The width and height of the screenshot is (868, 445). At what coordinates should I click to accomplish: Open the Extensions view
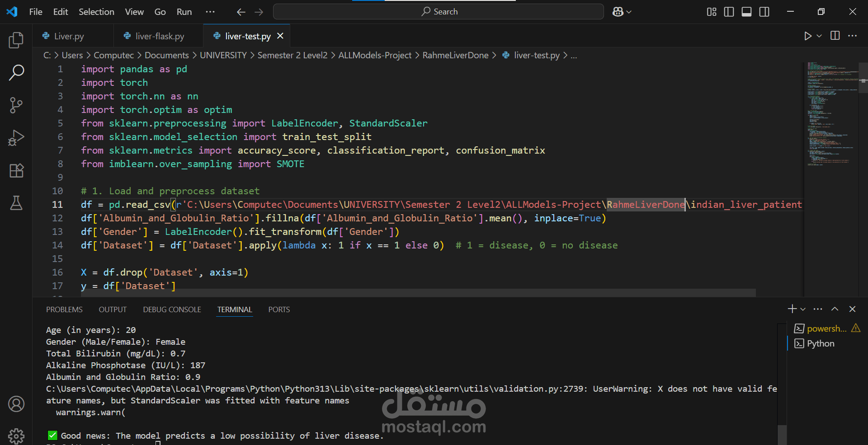16,170
